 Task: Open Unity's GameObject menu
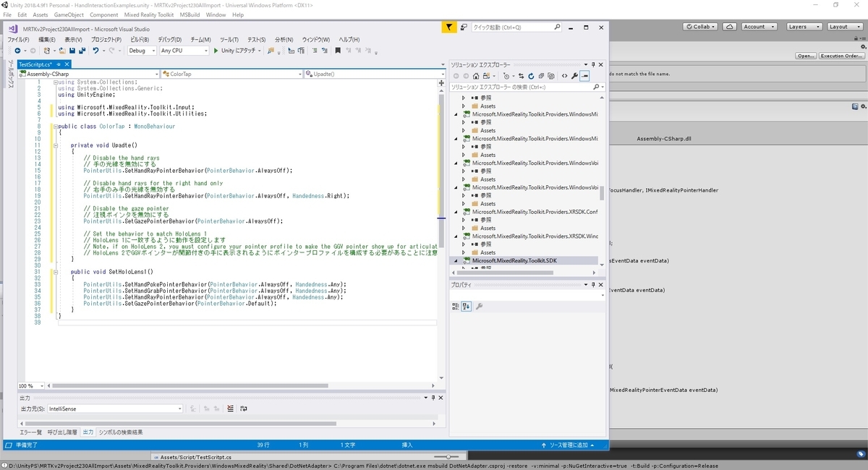69,14
